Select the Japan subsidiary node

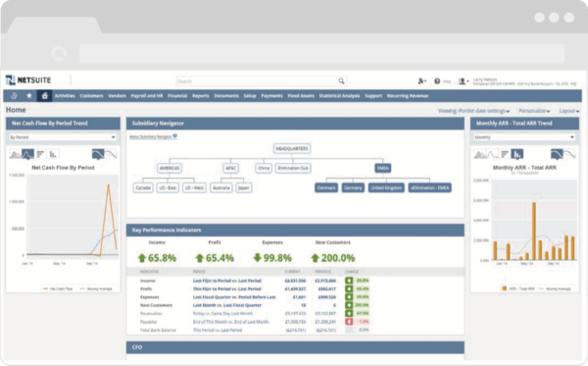(244, 187)
